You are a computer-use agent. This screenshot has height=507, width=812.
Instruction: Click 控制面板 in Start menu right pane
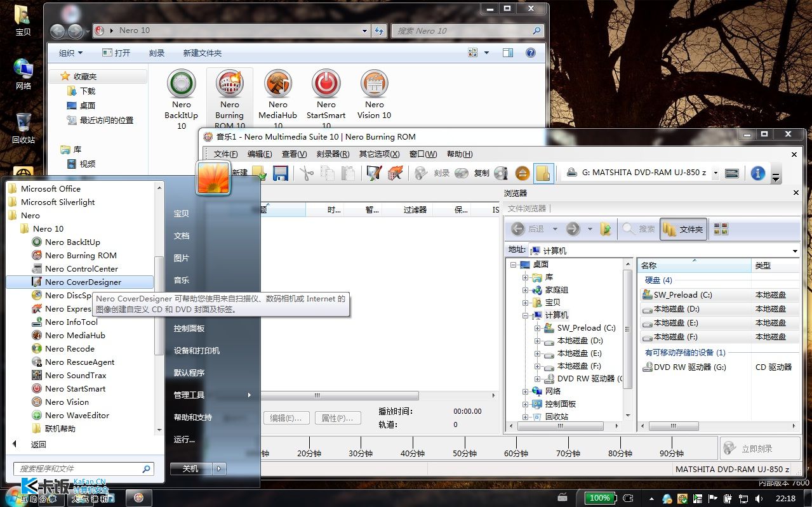tap(189, 329)
